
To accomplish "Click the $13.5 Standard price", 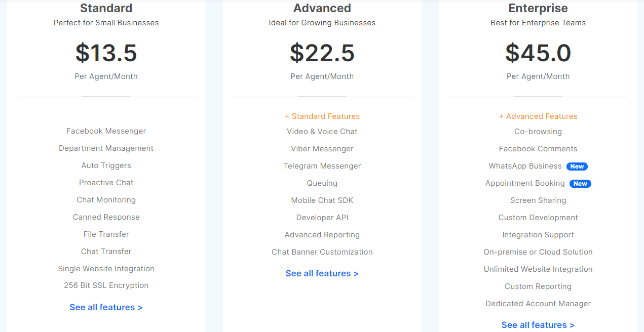I will point(106,53).
